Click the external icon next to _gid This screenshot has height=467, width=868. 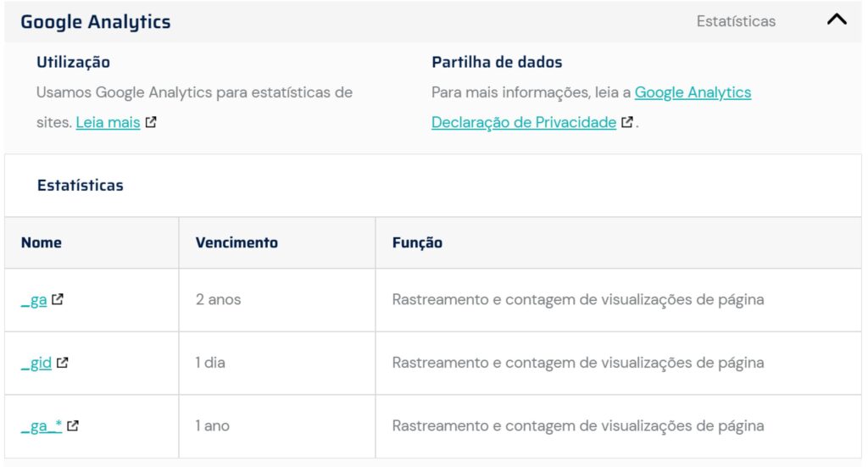pos(63,363)
